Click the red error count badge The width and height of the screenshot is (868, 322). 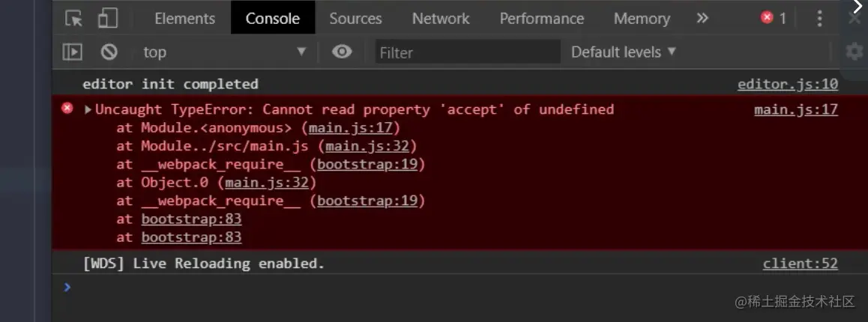774,18
